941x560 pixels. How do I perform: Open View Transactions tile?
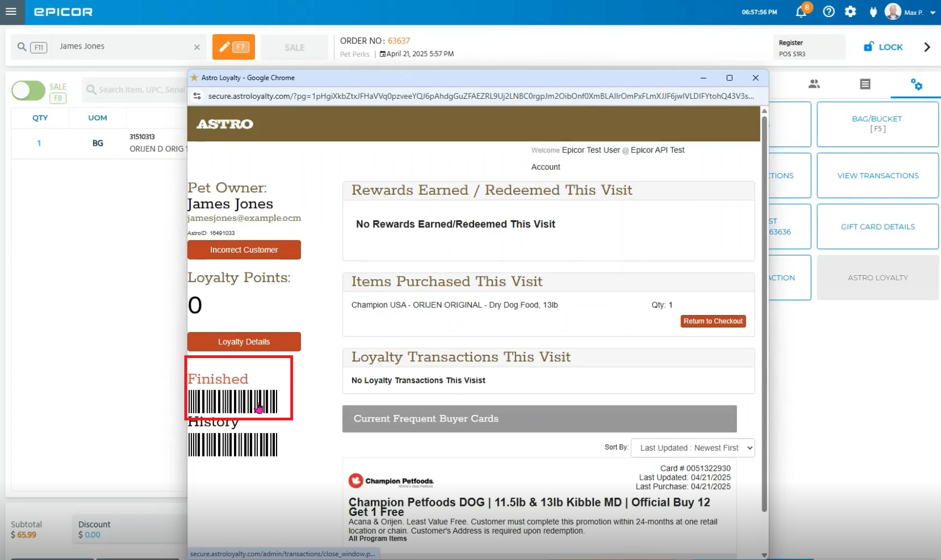point(878,175)
